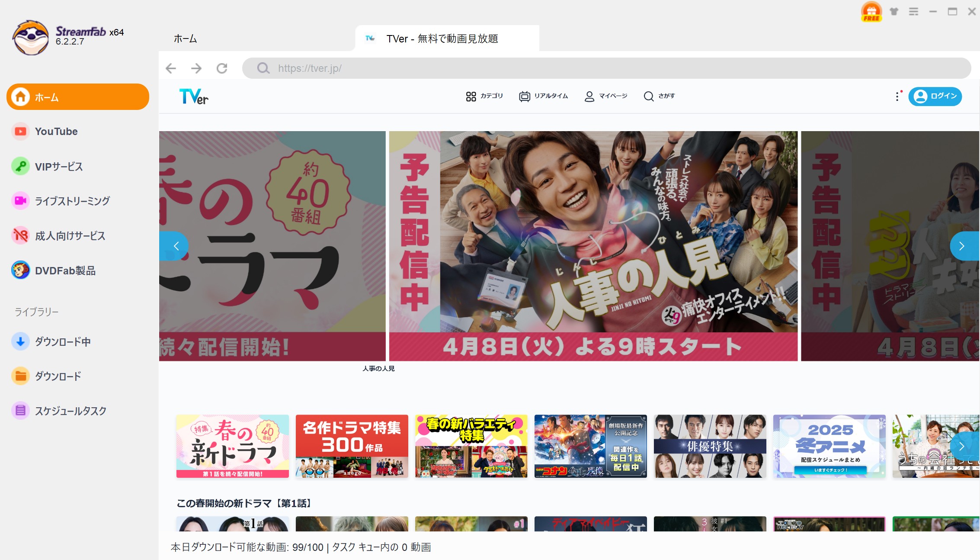Open the 春の新ドラマ 40番組 left banner
Image resolution: width=980 pixels, height=560 pixels.
272,246
